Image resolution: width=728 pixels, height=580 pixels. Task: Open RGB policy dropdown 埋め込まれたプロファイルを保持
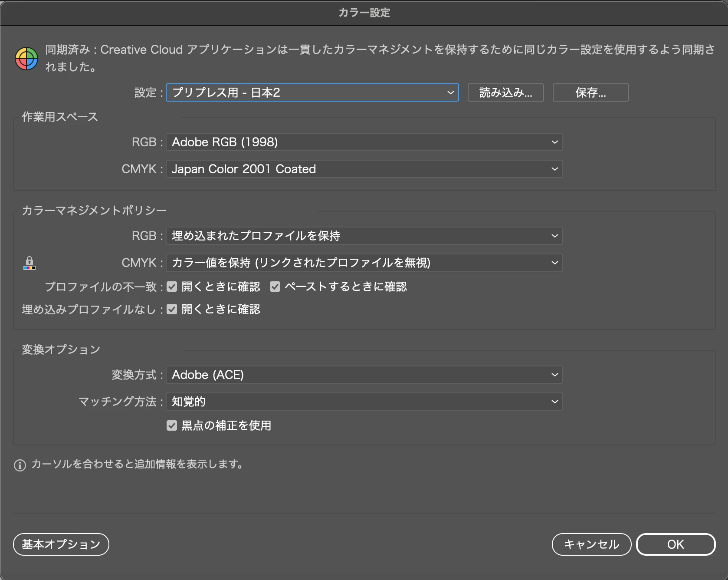pos(364,236)
